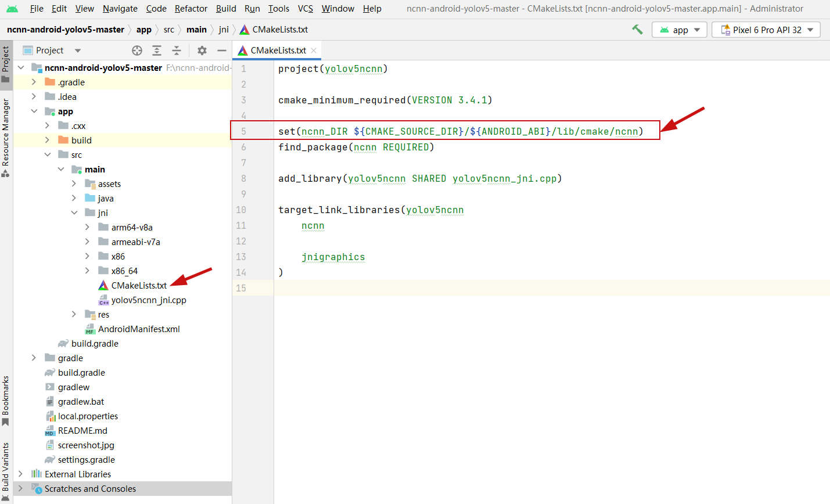Expand the res folder
This screenshot has height=504, width=830.
coord(74,315)
